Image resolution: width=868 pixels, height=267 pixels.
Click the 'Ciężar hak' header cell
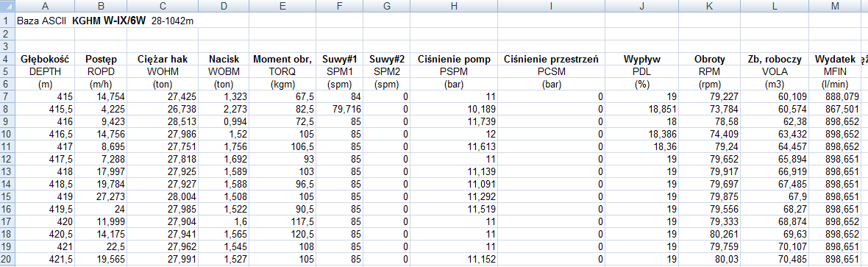(x=162, y=59)
